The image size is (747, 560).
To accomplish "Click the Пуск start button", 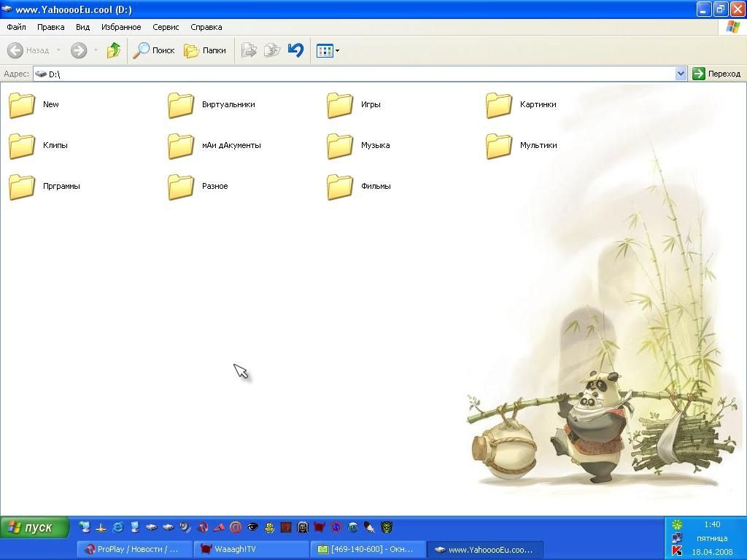I will click(34, 528).
